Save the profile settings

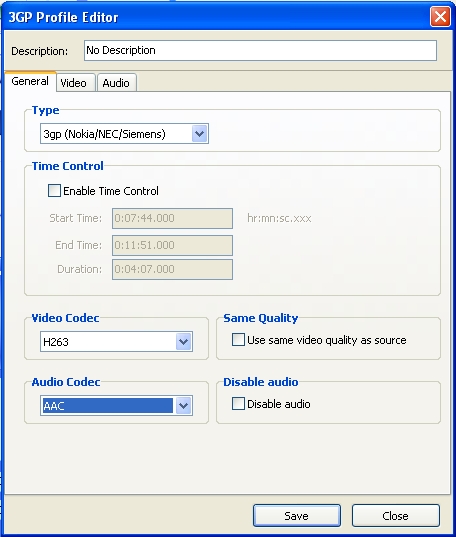[297, 516]
